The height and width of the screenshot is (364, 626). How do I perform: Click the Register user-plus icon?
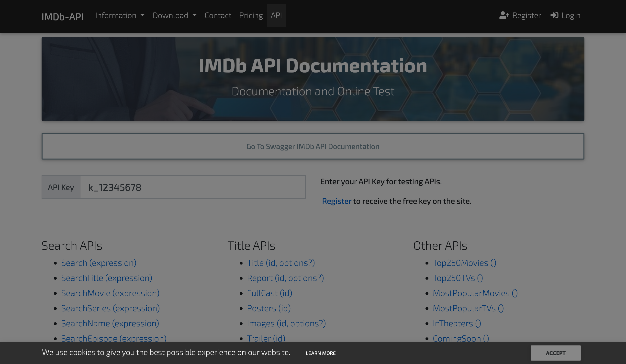point(504,15)
